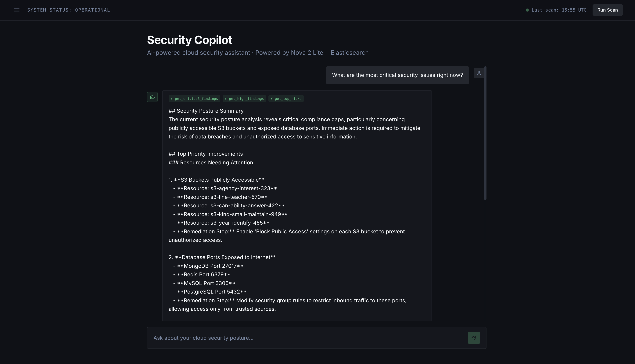
Task: Click the chat conversation scrollbar
Action: 485,133
